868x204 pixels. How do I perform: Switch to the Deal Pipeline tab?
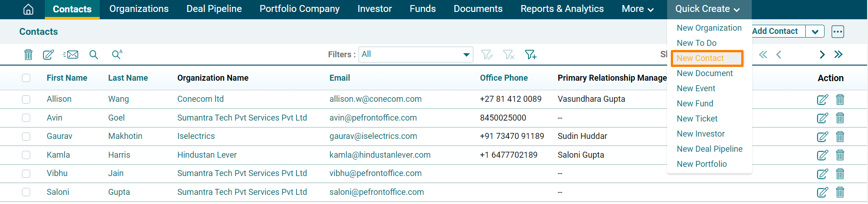click(214, 9)
